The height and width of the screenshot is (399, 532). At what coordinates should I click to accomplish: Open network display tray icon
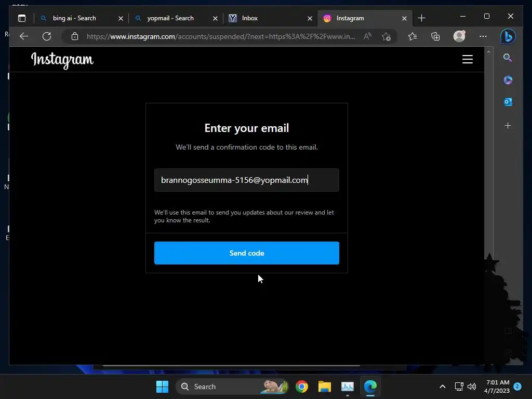459,387
